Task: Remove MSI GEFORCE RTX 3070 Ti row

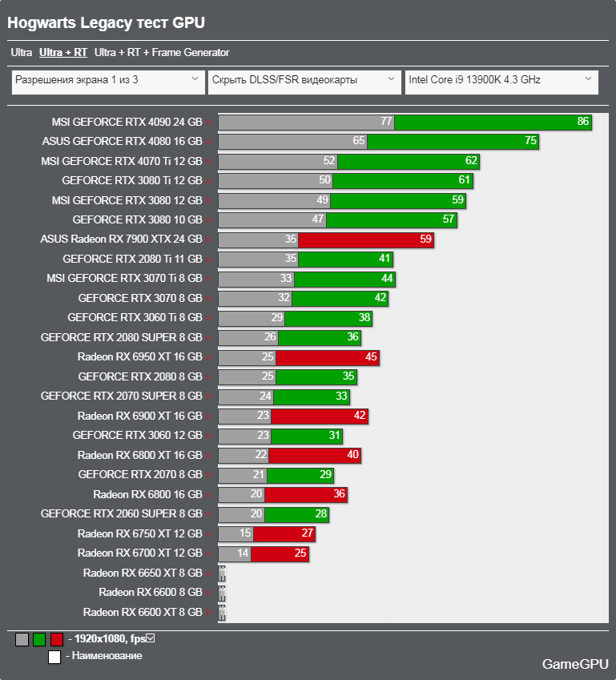Action: coord(208,280)
